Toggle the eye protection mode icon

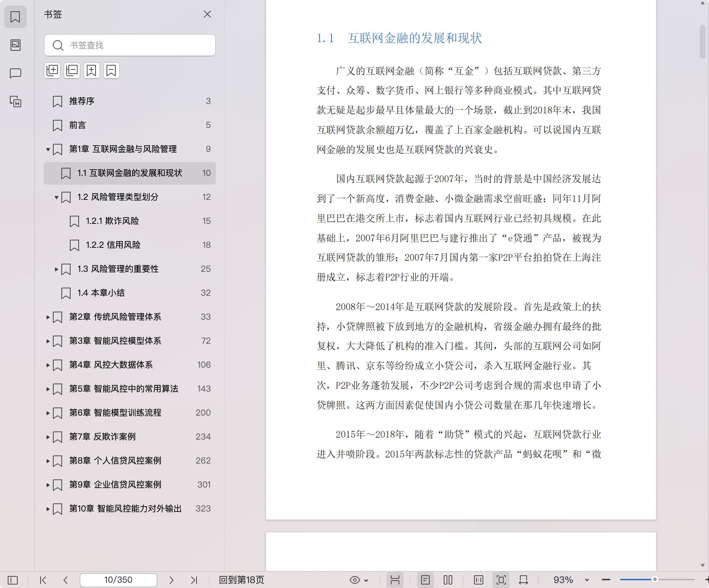[x=355, y=580]
